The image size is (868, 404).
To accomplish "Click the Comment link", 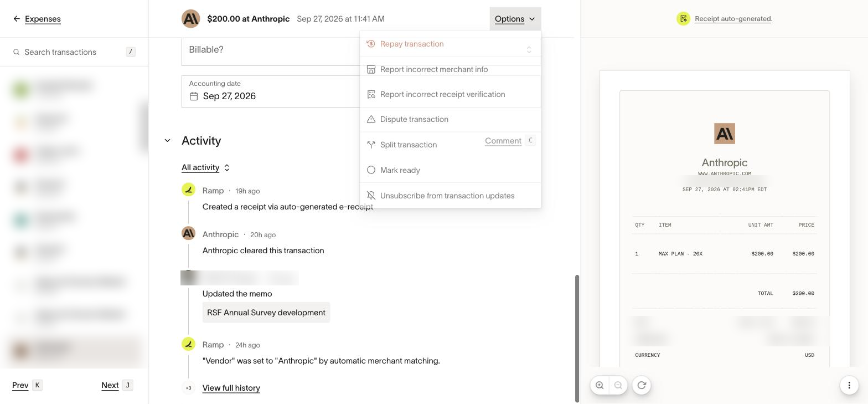I will 503,141.
